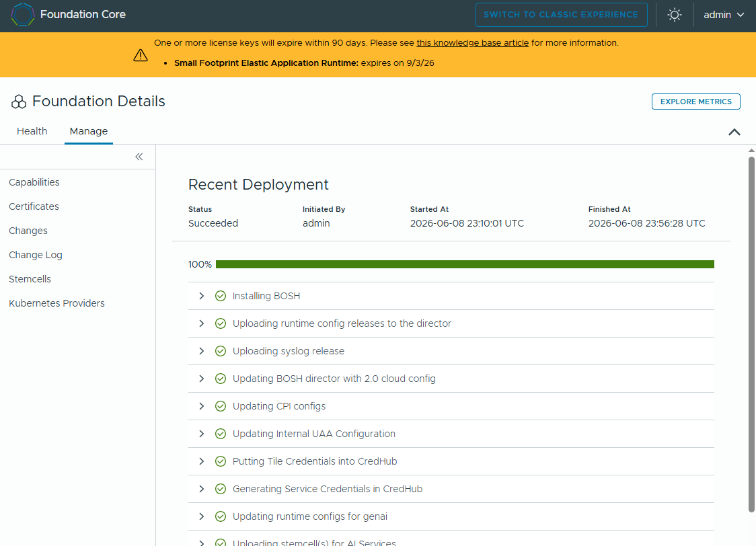Click the Installing BOSH step label
Image resolution: width=756 pixels, height=546 pixels.
266,296
